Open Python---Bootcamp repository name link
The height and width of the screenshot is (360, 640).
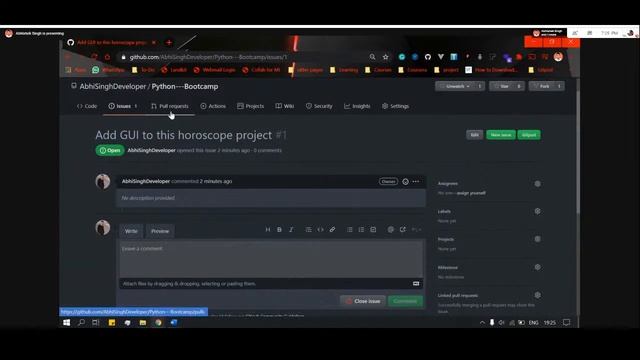click(185, 87)
